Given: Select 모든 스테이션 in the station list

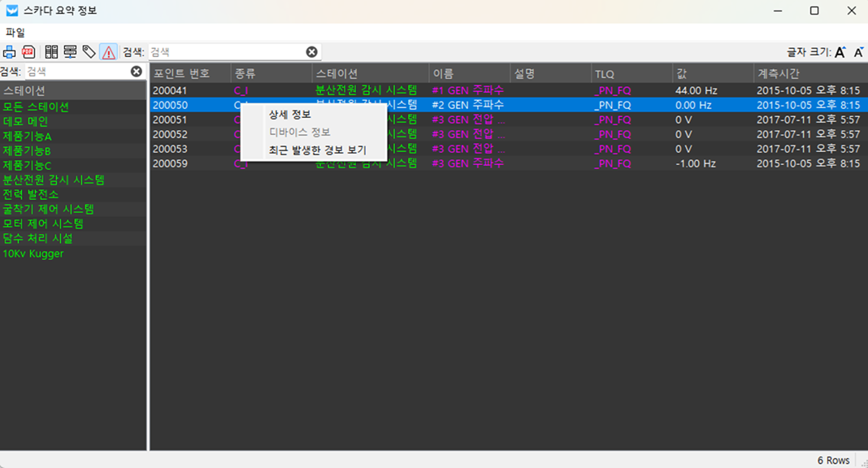Looking at the screenshot, I should 36,106.
